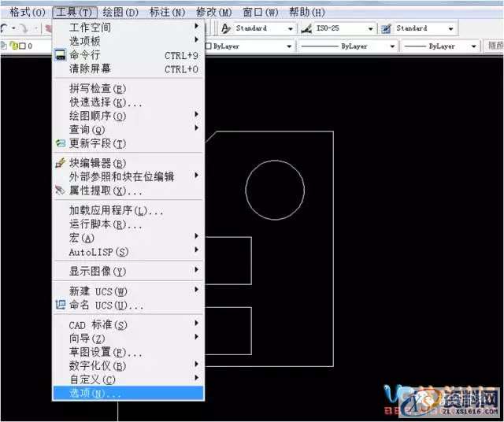The width and height of the screenshot is (504, 422).
Task: Click the 命令行 window icon
Action: click(61, 55)
